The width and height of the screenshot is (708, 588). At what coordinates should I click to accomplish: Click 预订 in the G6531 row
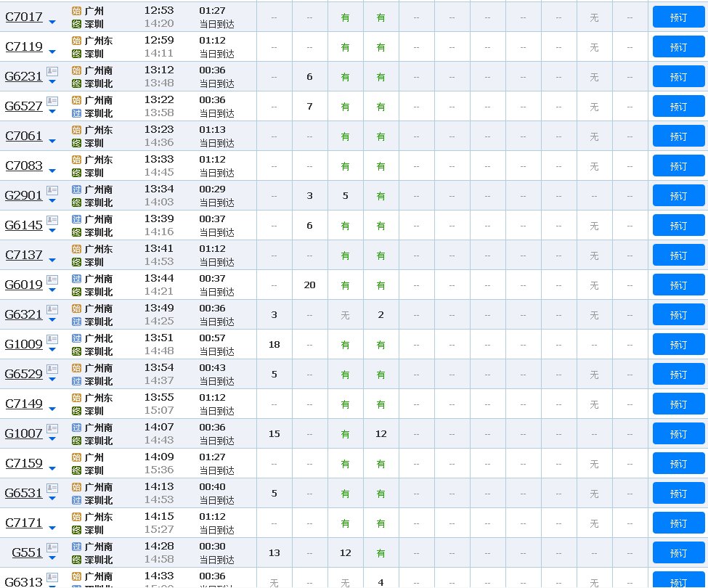pyautogui.click(x=678, y=494)
